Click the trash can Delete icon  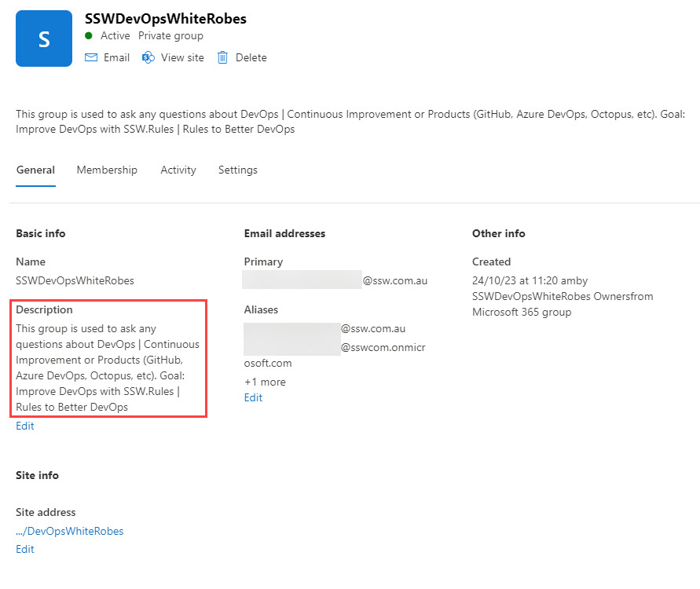(222, 57)
